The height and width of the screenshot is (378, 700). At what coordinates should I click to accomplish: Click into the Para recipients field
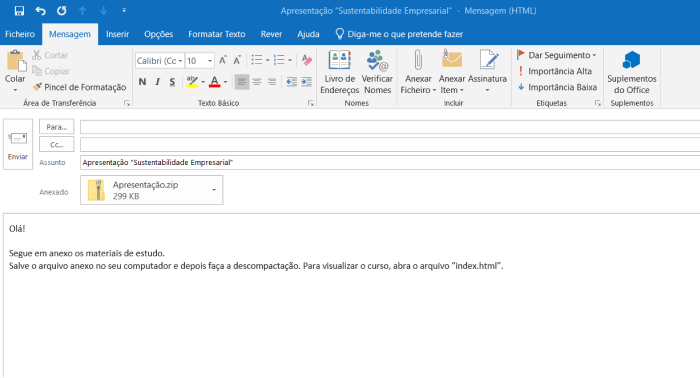coord(390,127)
